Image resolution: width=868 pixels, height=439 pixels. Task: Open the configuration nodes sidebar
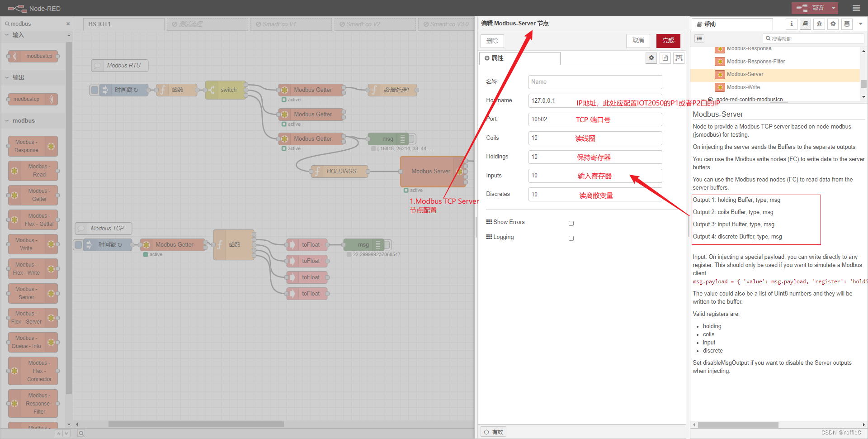(833, 24)
